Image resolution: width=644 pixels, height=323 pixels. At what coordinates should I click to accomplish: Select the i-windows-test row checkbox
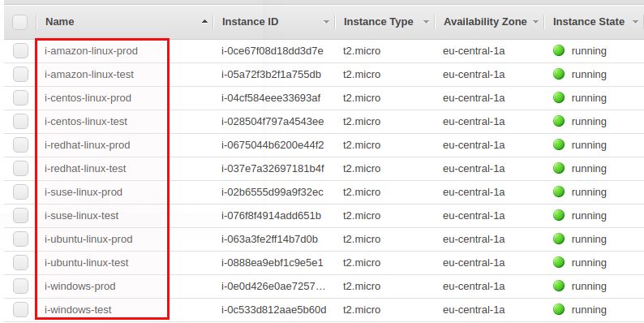pyautogui.click(x=20, y=309)
